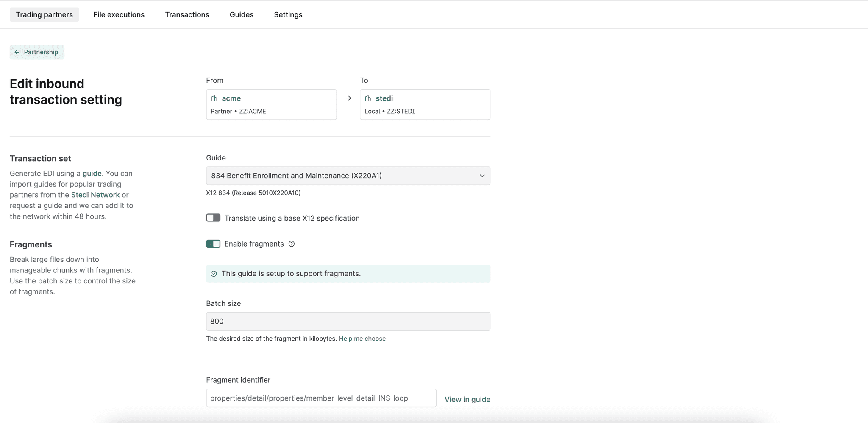Click the Fragment identifier input field
The height and width of the screenshot is (423, 868).
pos(321,398)
